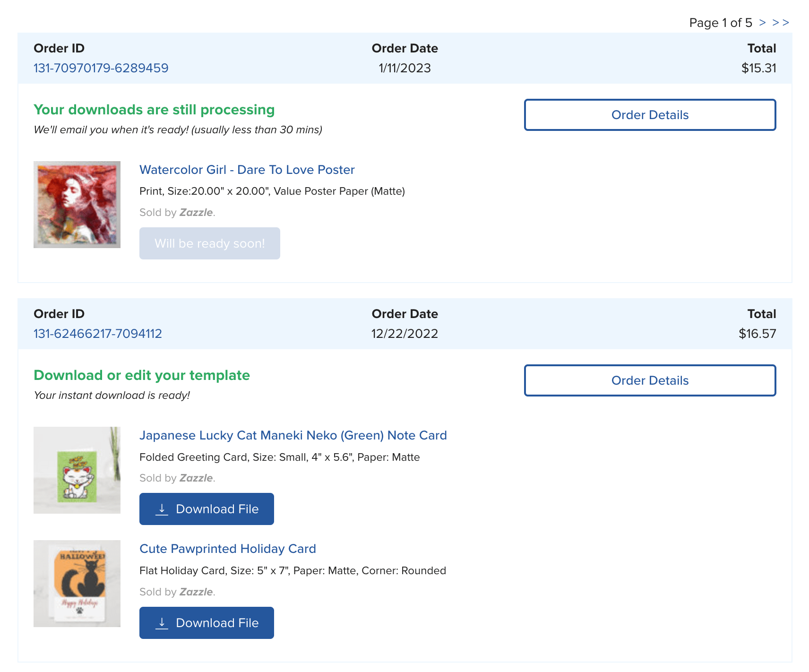Click the download arrow icon on Holiday Card button
Image resolution: width=809 pixels, height=672 pixels.
click(x=162, y=623)
